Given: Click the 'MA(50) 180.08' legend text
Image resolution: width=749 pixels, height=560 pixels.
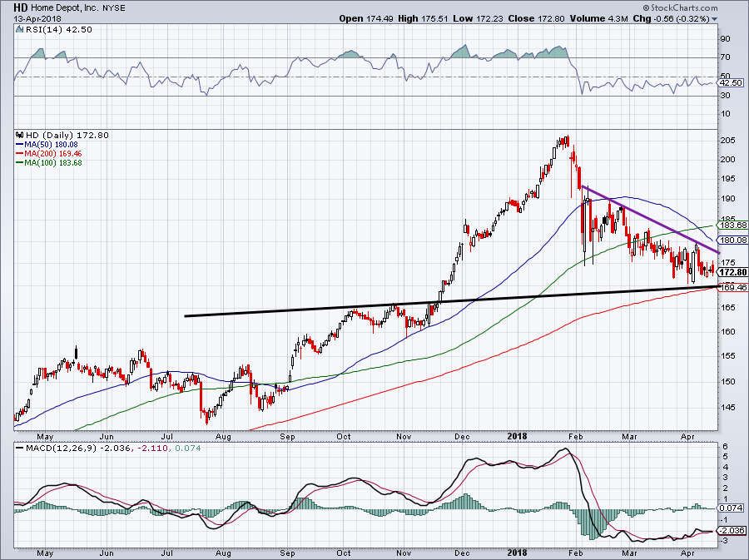Looking at the screenshot, I should point(51,144).
